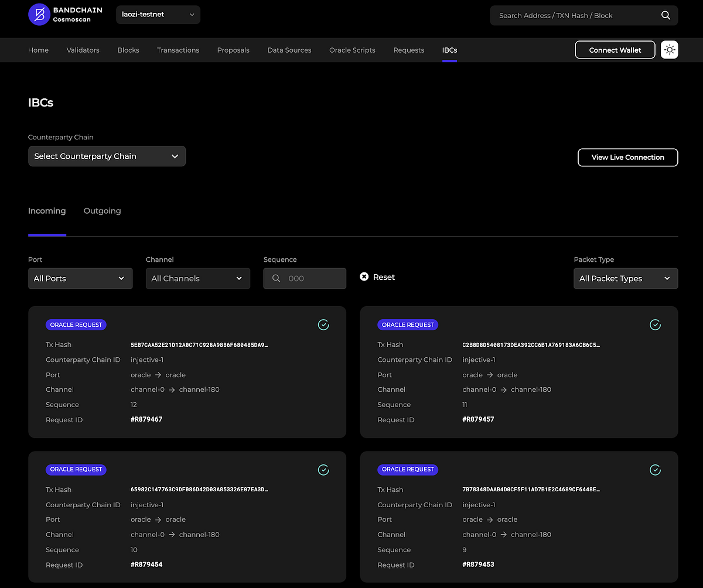Open request #R879454
The image size is (703, 588).
[146, 565]
